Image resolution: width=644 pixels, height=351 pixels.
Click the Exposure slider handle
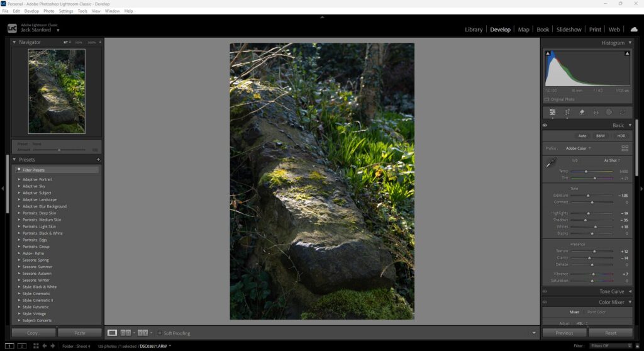tap(588, 196)
